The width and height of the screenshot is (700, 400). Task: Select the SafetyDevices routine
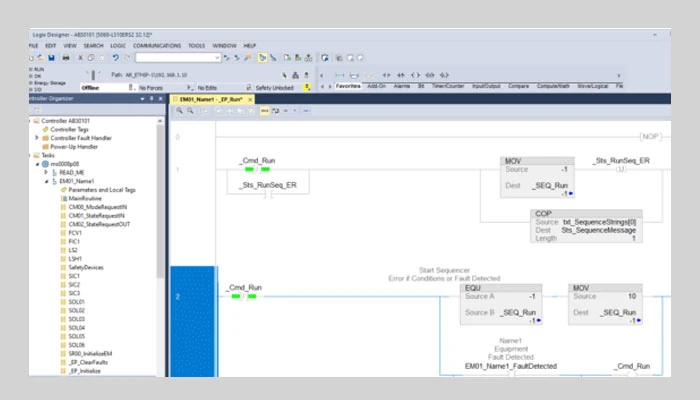coord(86,267)
